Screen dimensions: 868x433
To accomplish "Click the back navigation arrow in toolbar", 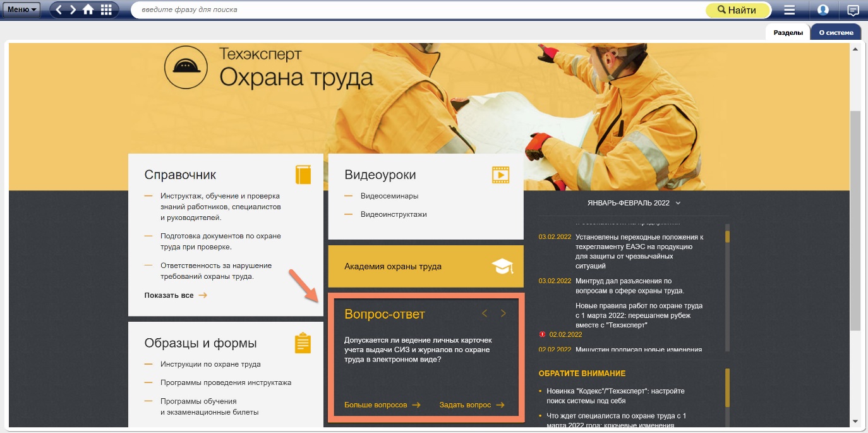I will (59, 9).
